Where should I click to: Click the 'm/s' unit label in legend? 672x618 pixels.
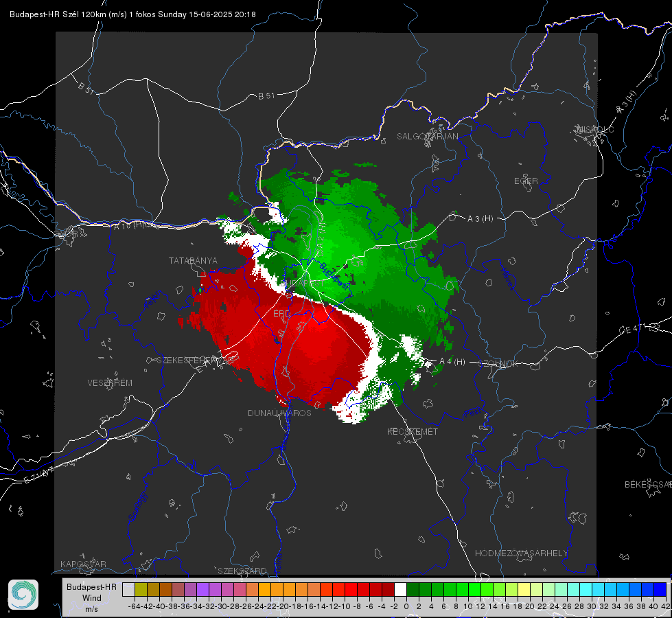(x=92, y=609)
